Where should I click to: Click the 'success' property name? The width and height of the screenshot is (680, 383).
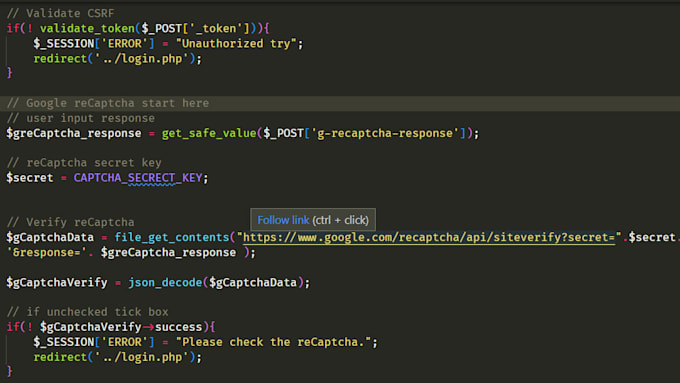(179, 327)
